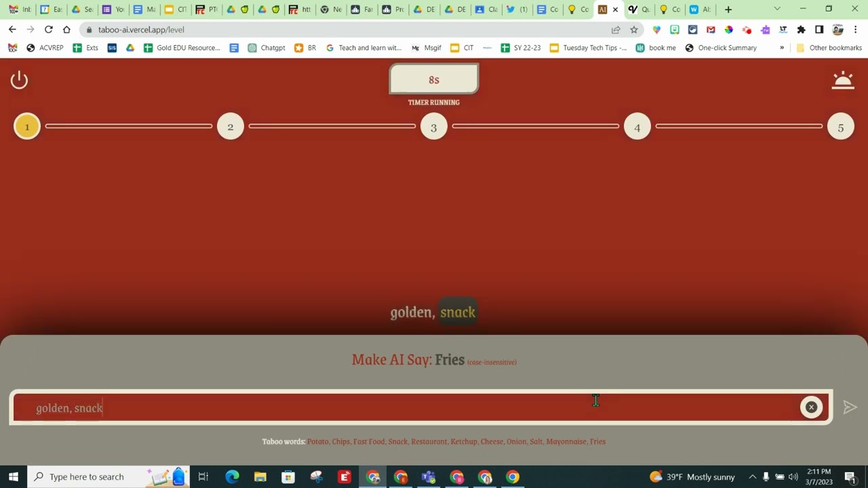Open 'book me' bookmark
Viewport: 868px width, 488px height.
[656, 48]
